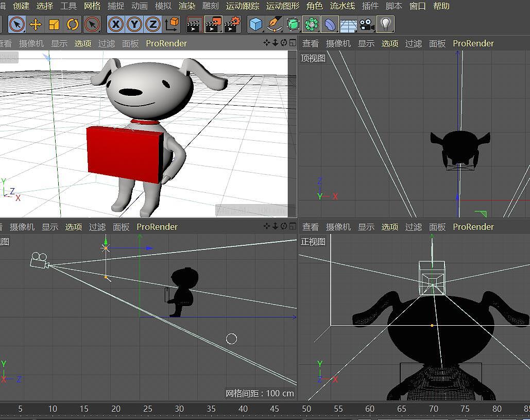
Task: Open the 工具 menu
Action: pyautogui.click(x=69, y=6)
